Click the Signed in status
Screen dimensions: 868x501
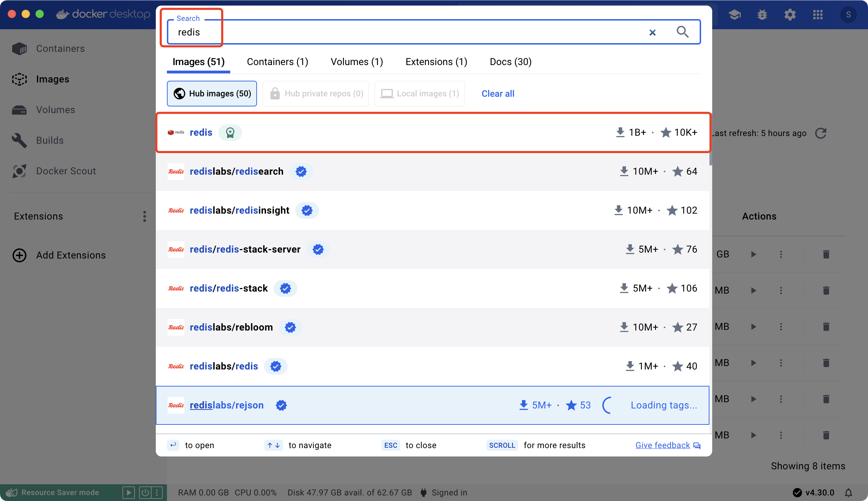444,493
